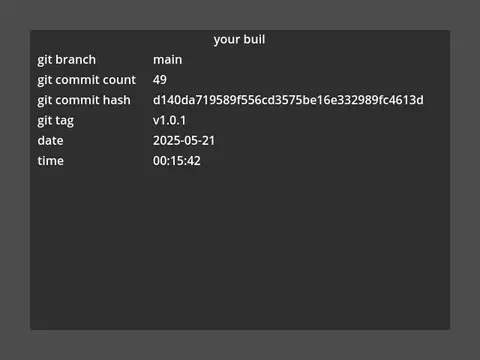Click the lighter gray background outside the panel
This screenshot has height=360, width=480.
(240, 15)
